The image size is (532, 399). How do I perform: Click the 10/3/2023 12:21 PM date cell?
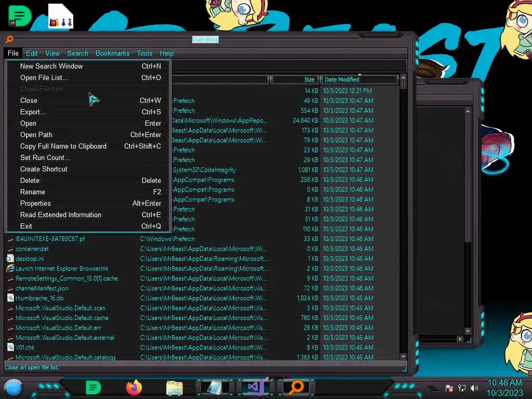pyautogui.click(x=347, y=90)
